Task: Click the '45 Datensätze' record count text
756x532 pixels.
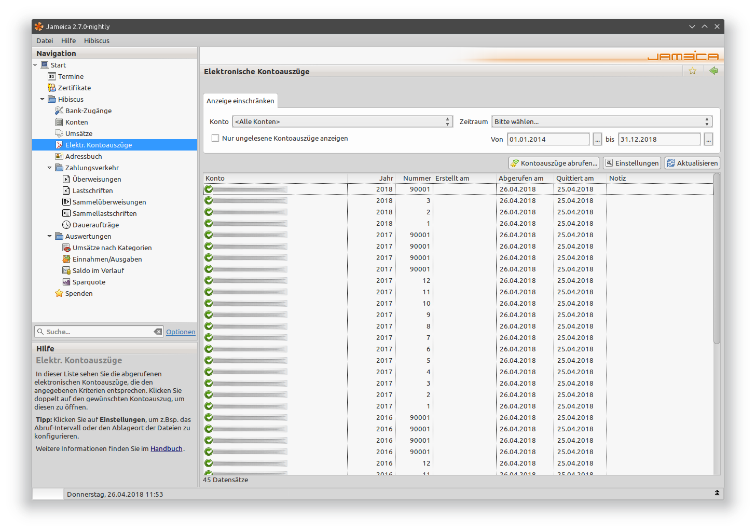Action: pos(225,480)
